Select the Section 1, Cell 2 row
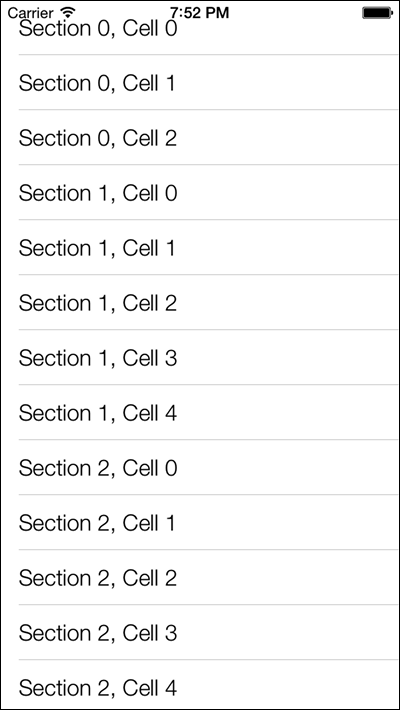Viewport: 400px width, 710px height. pyautogui.click(x=200, y=302)
